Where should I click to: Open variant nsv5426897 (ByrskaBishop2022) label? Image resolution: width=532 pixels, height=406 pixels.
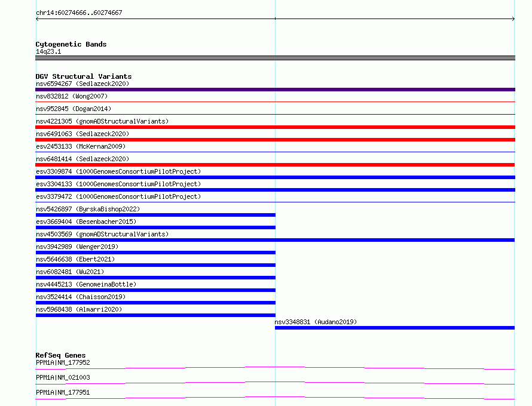pos(88,209)
